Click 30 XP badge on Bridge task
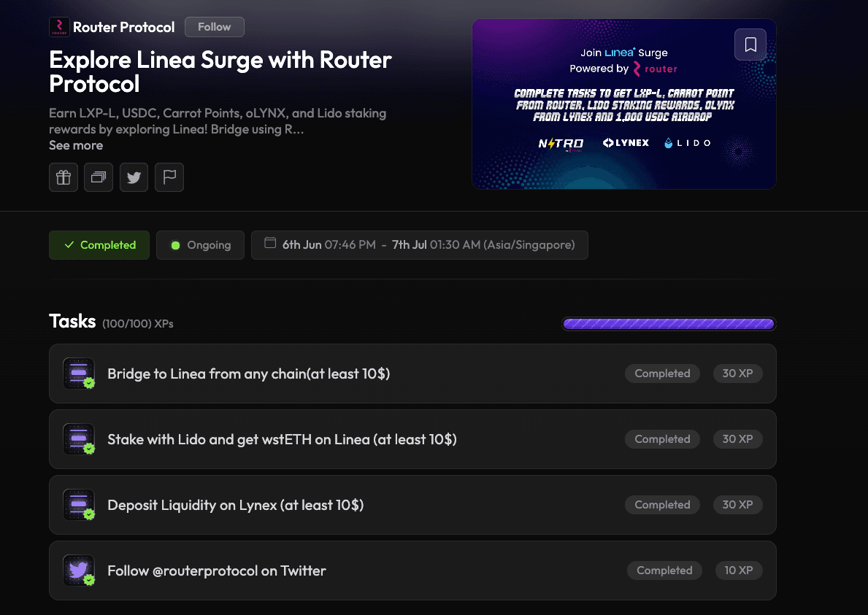Image resolution: width=868 pixels, height=615 pixels. click(737, 374)
